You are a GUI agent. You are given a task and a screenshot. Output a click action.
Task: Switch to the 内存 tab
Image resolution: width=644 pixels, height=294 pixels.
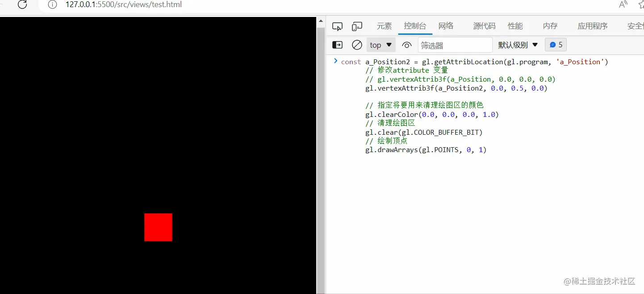click(x=550, y=26)
